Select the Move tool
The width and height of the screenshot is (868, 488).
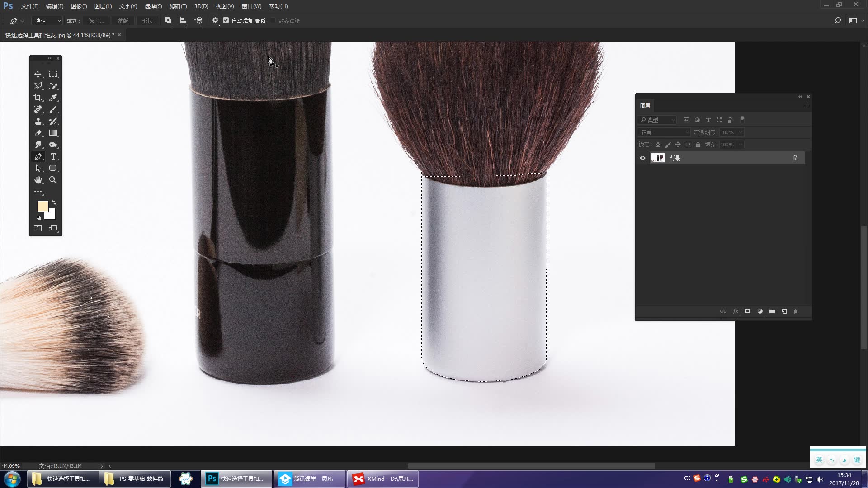click(38, 74)
